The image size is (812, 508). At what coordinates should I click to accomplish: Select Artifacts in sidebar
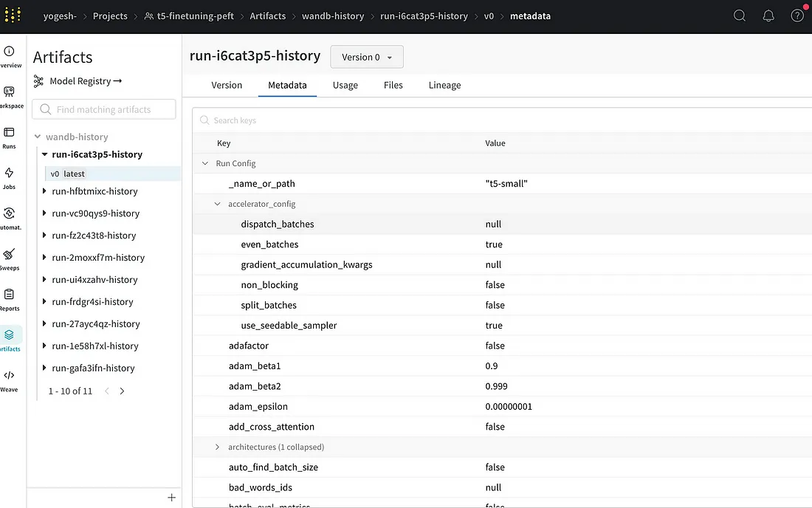(10, 340)
